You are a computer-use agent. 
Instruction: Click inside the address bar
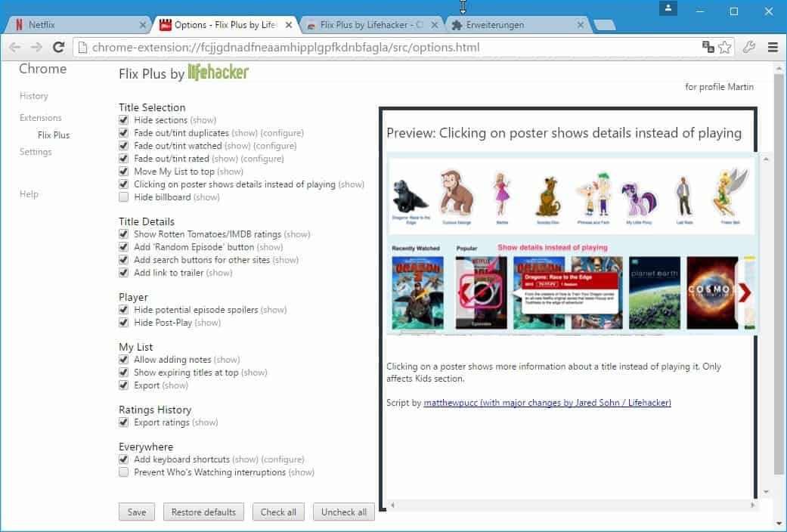pyautogui.click(x=302, y=46)
